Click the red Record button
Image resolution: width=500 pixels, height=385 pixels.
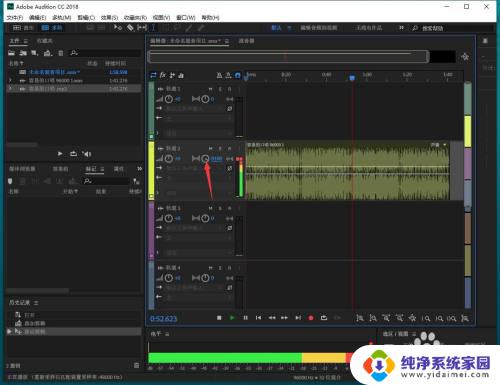311,318
